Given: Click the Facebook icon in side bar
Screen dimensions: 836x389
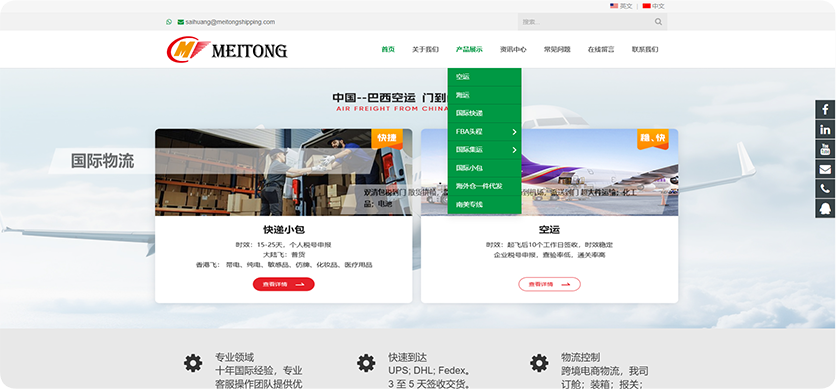Looking at the screenshot, I should (x=825, y=110).
